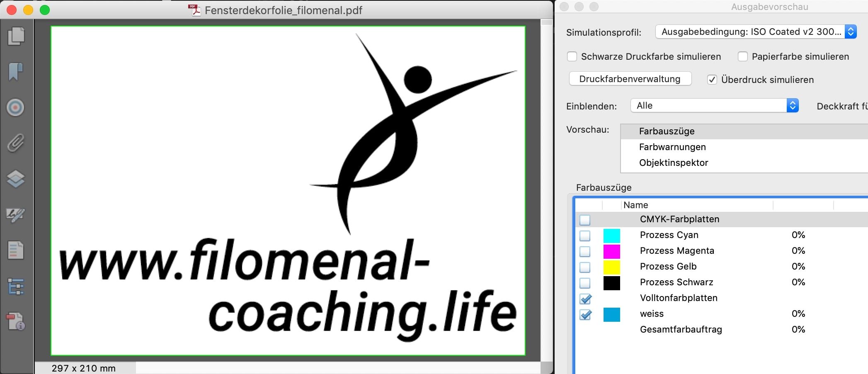868x374 pixels.
Task: Enable the Prozess Schwarz plate checkbox
Action: pyautogui.click(x=585, y=283)
